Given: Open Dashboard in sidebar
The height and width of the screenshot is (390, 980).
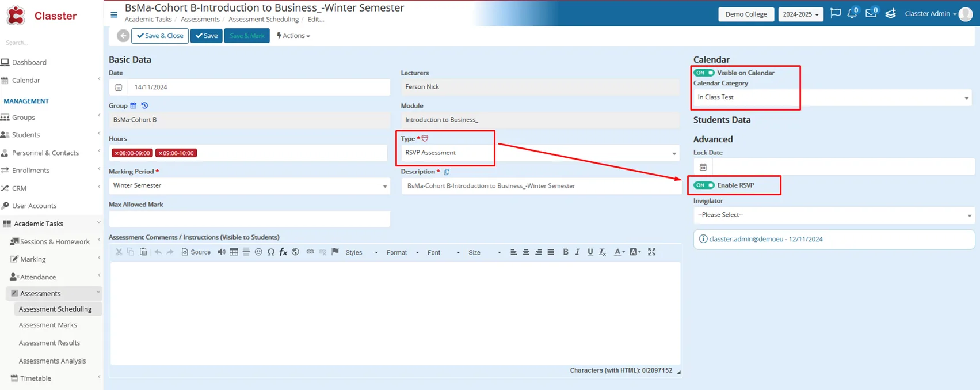Looking at the screenshot, I should [29, 62].
